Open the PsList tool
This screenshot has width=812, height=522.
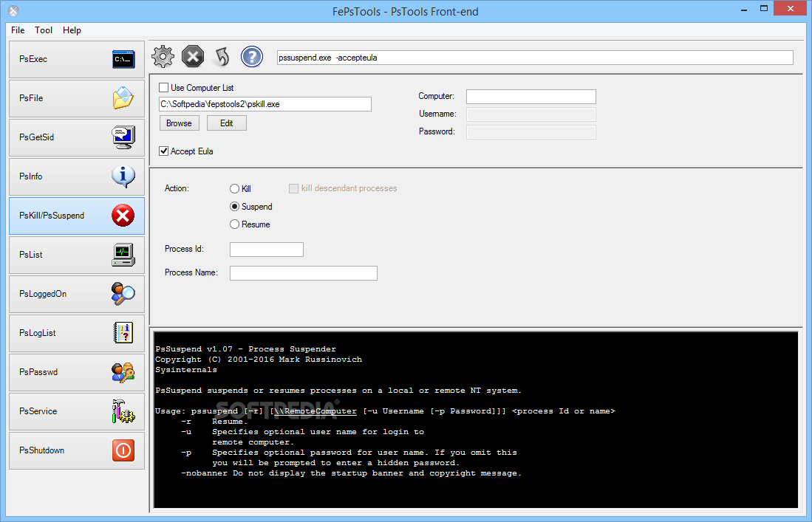[x=77, y=255]
